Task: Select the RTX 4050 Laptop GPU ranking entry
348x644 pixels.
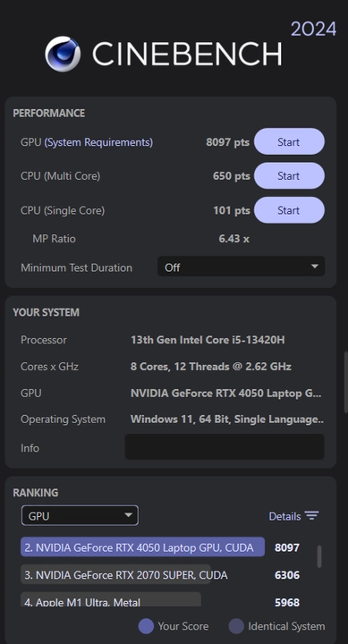Action: [x=142, y=547]
